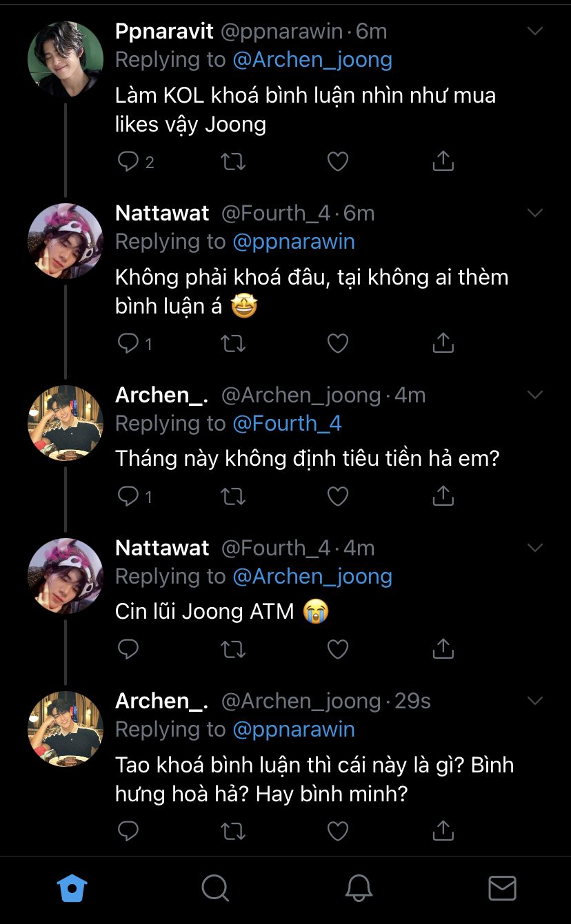The height and width of the screenshot is (924, 571).
Task: Open the chevron menu on Nattawat's 6m tweet
Action: (535, 213)
